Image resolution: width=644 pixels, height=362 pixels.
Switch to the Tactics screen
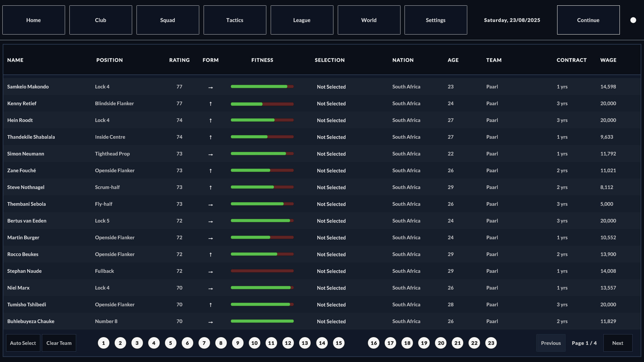tap(234, 20)
